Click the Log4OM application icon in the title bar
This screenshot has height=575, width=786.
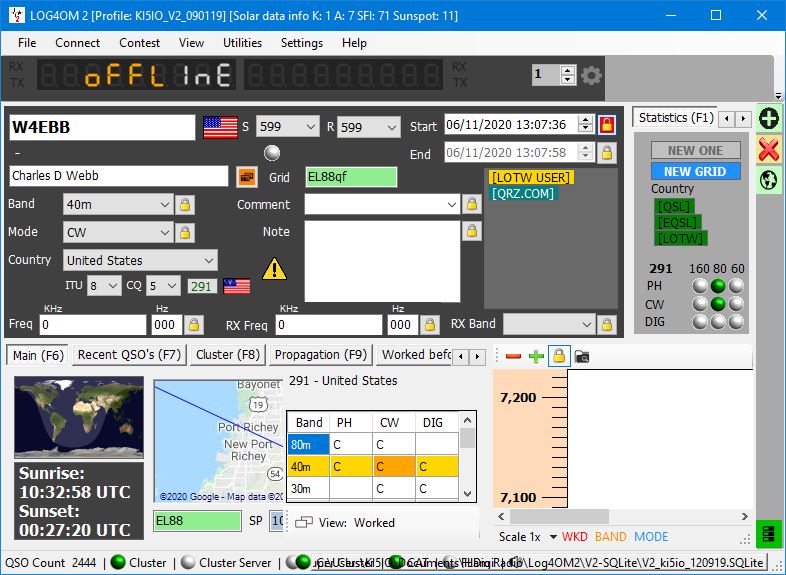click(x=17, y=15)
